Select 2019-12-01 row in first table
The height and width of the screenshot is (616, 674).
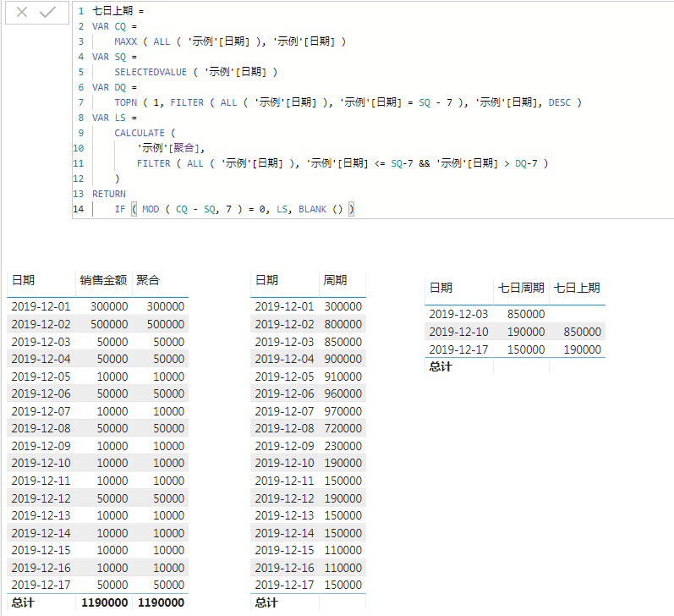point(97,306)
